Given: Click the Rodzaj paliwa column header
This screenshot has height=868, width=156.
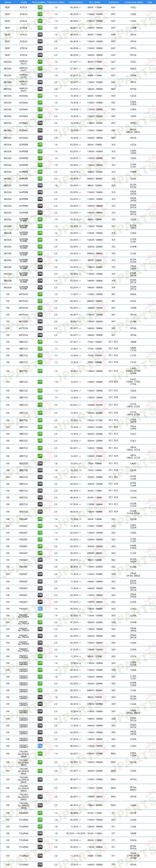Looking at the screenshot, I should point(39,2).
